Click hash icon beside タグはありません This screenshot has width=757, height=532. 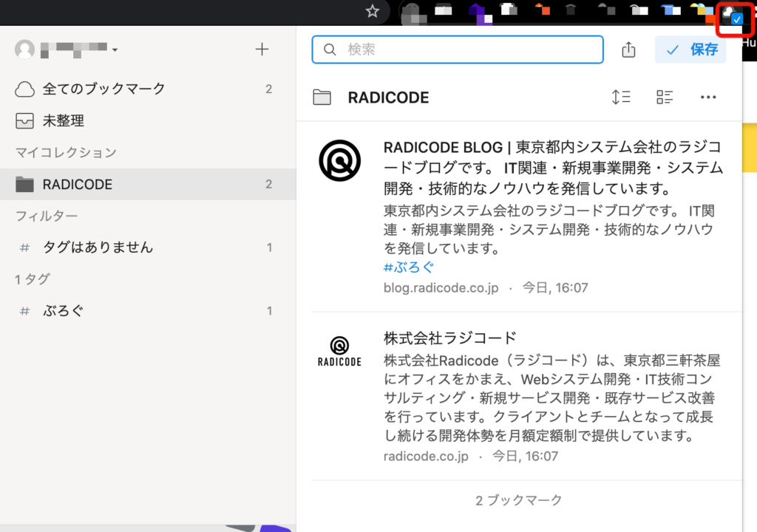click(x=24, y=248)
